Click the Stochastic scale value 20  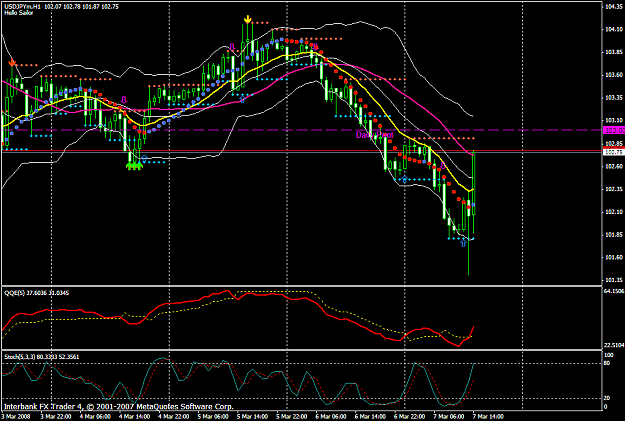pos(607,398)
